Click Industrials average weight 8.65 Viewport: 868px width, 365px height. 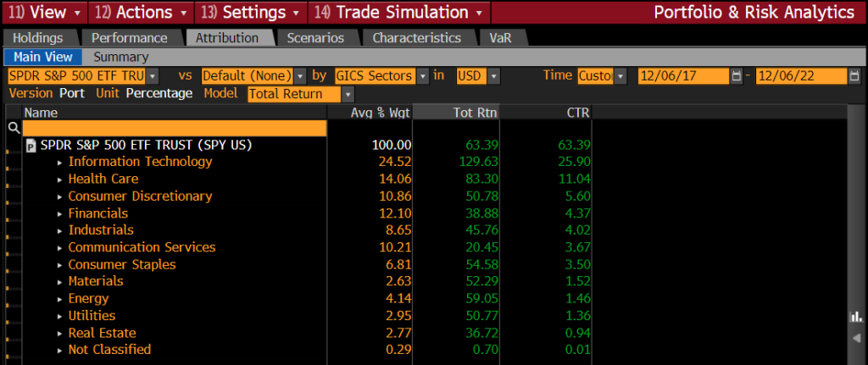[399, 230]
